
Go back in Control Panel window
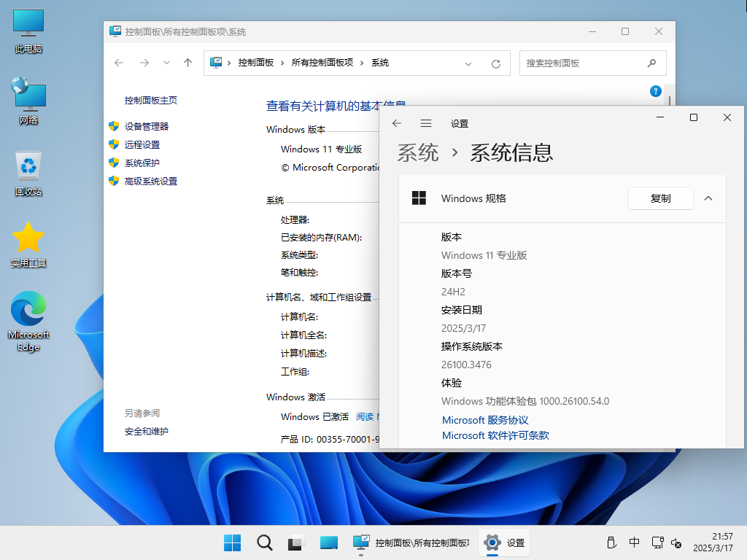[119, 63]
